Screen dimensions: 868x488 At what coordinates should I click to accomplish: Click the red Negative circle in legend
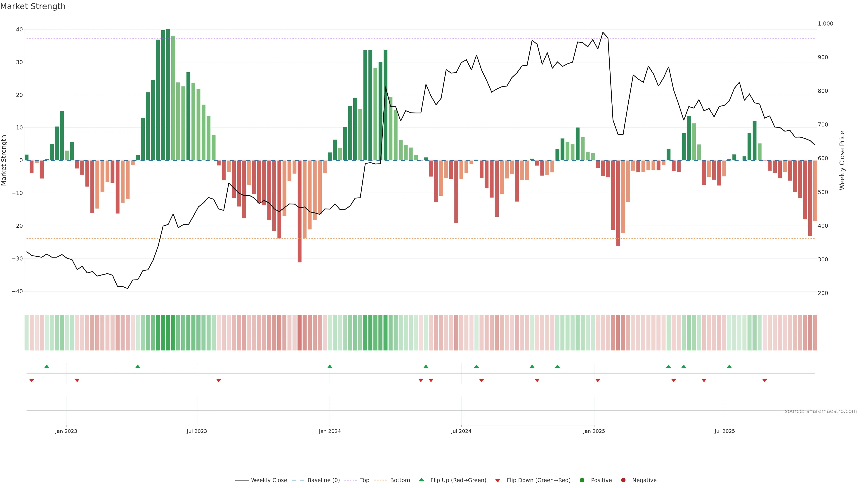pyautogui.click(x=623, y=480)
